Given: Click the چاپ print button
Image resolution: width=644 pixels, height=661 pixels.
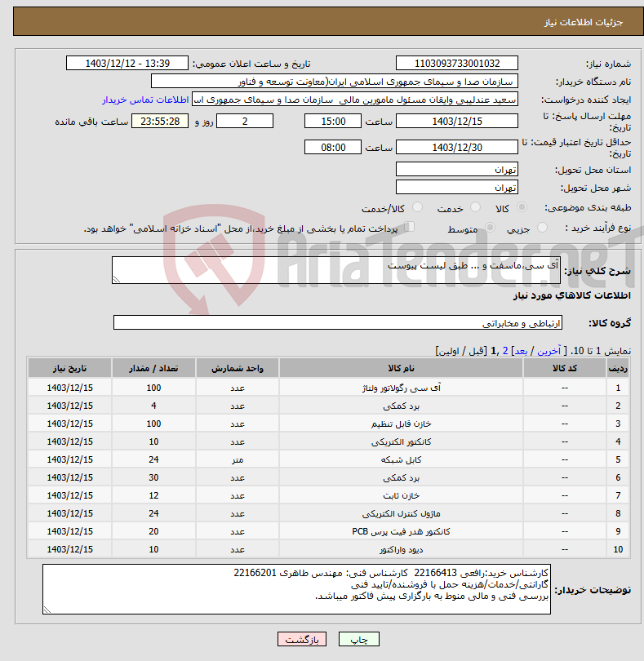Looking at the screenshot, I should pyautogui.click(x=359, y=639).
